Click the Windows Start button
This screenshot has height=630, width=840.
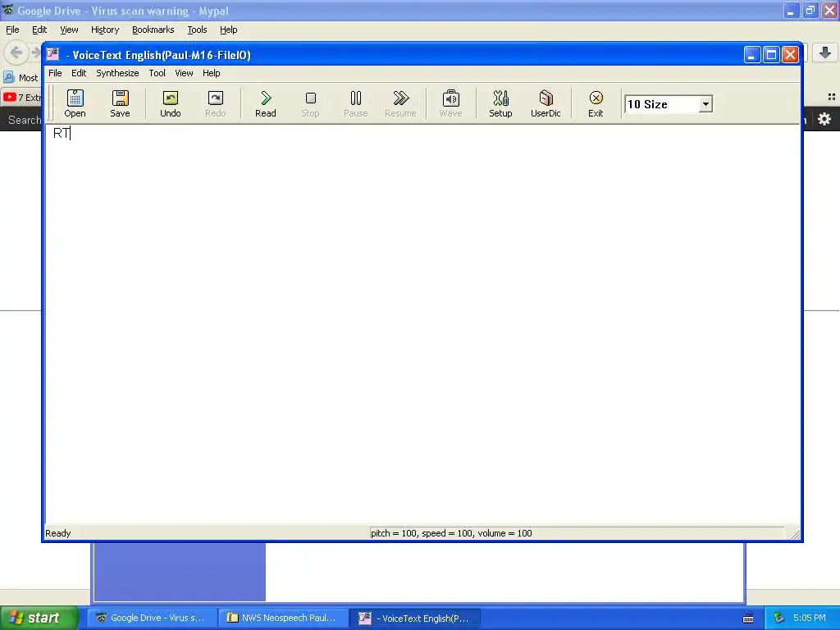38,618
